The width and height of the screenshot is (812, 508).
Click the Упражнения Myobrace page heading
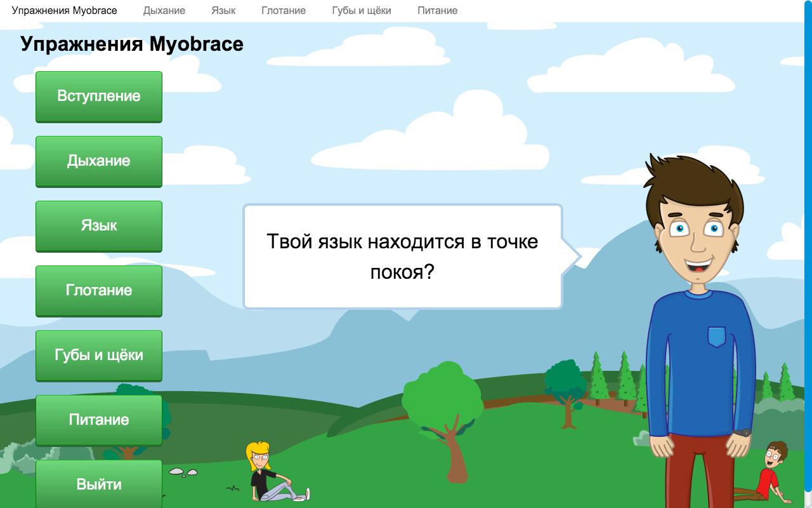pos(132,44)
